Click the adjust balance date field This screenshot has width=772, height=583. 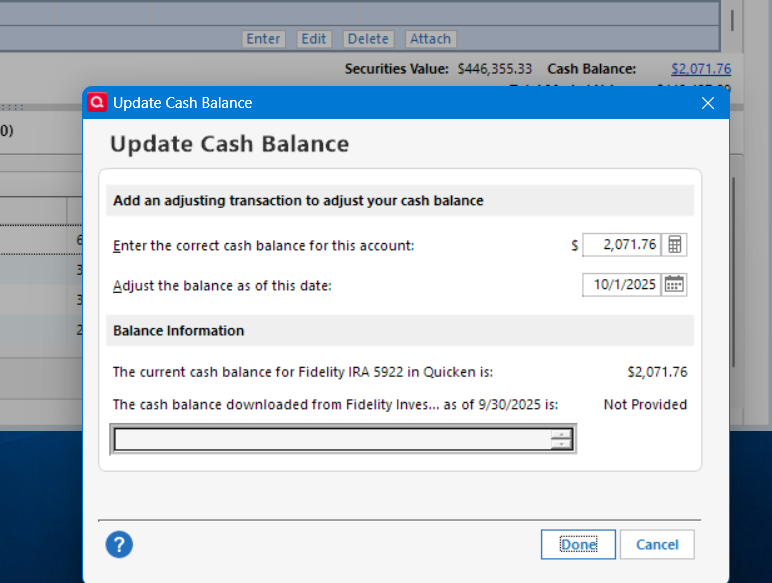click(621, 285)
